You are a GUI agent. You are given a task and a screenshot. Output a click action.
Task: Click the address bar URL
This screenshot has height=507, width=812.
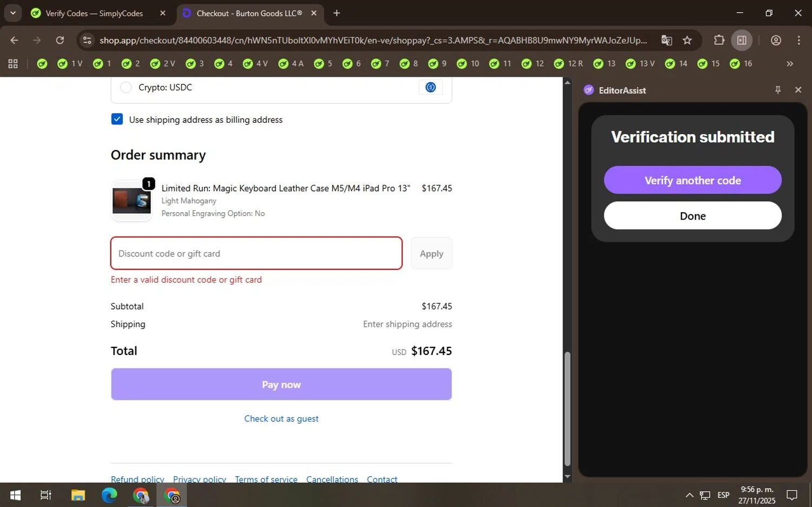point(374,40)
